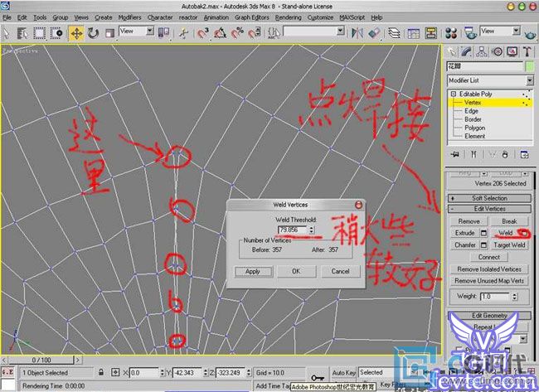Viewport: 539px width, 392px height.
Task: Collapse the Edit Vertices rollout
Action: [x=489, y=209]
